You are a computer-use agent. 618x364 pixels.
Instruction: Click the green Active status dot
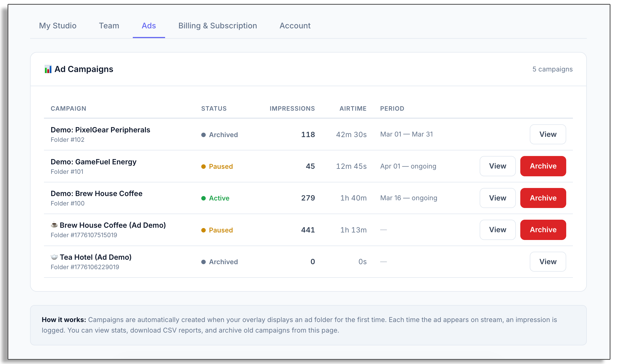(204, 198)
